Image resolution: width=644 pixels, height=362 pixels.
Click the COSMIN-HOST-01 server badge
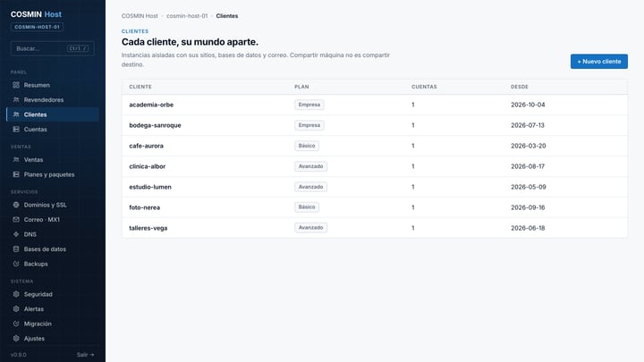pyautogui.click(x=37, y=27)
